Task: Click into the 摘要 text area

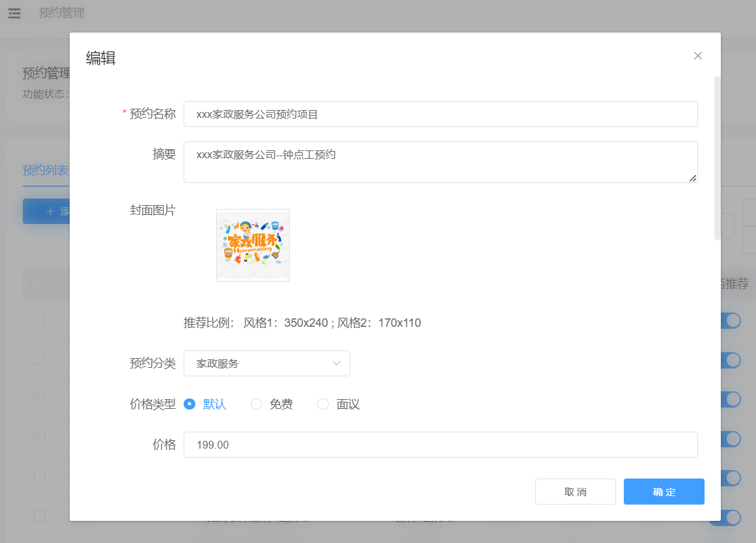Action: (440, 162)
